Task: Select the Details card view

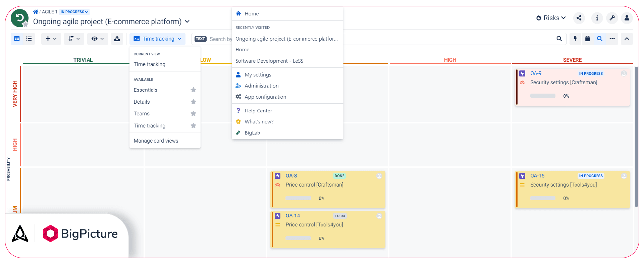Action: click(142, 102)
